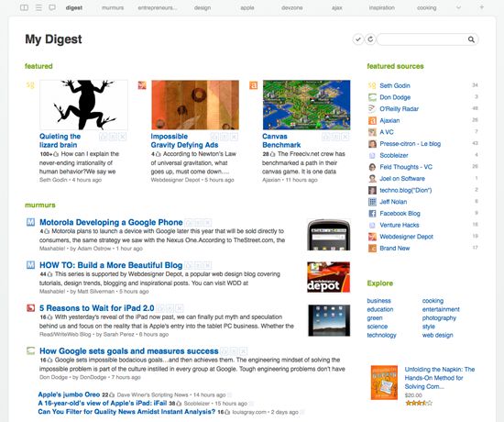504x422 pixels.
Task: Switch to the split-pane view icon
Action: [x=24, y=7]
